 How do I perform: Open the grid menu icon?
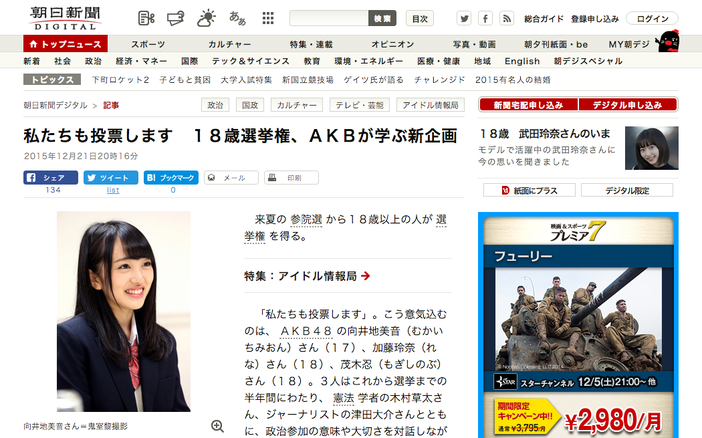click(268, 18)
